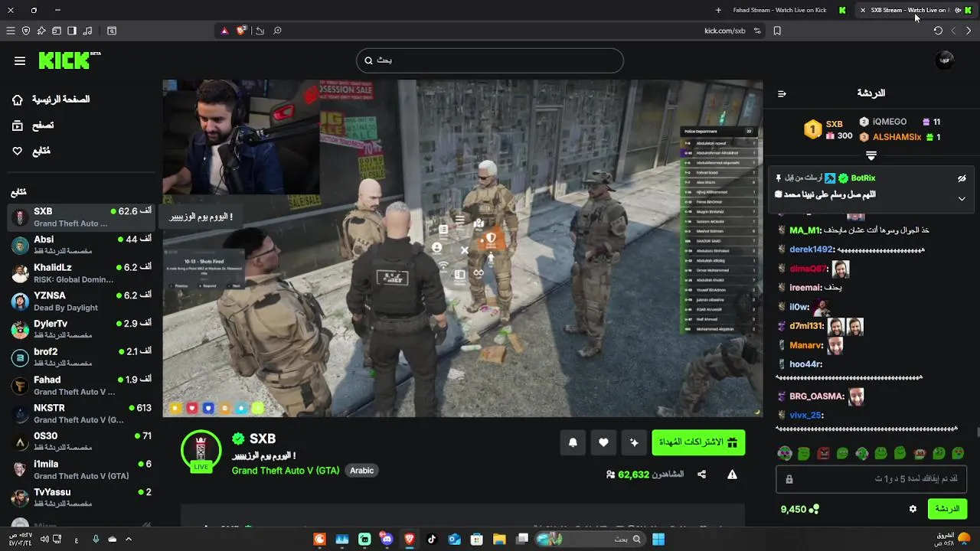Viewport: 980px width, 551px height.
Task: Expand the gift leaderboard chevron
Action: coord(871,155)
